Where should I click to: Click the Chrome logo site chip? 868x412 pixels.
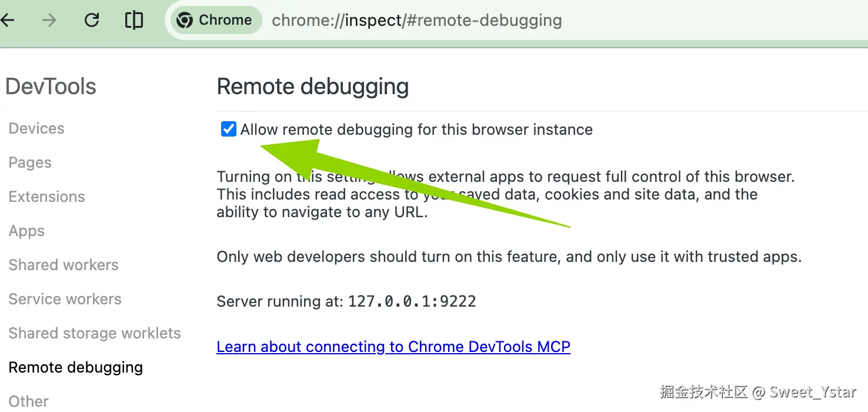215,20
